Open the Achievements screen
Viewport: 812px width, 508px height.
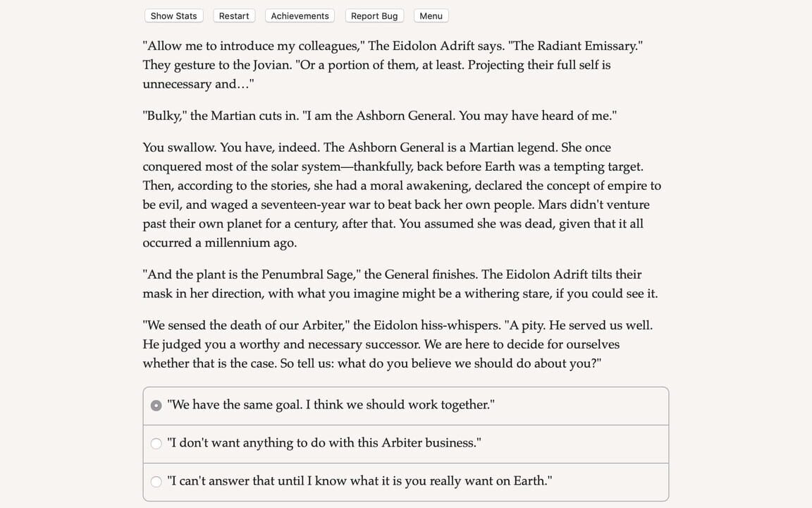point(299,16)
